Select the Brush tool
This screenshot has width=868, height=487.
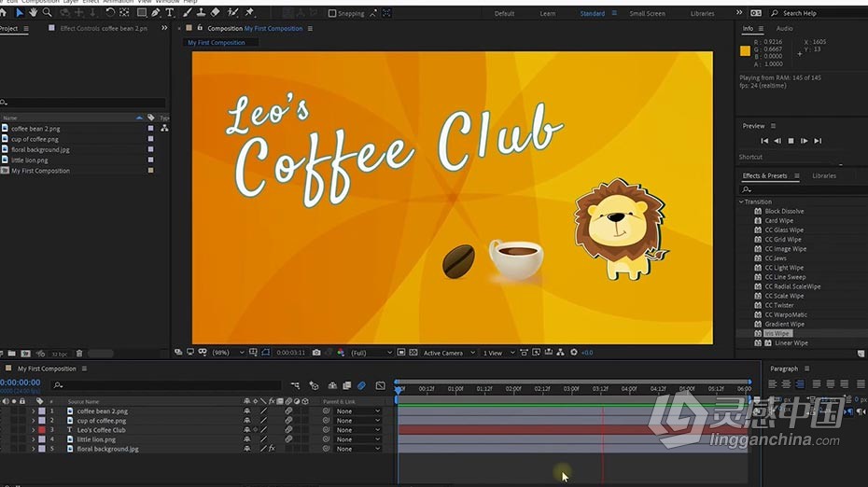pos(188,12)
